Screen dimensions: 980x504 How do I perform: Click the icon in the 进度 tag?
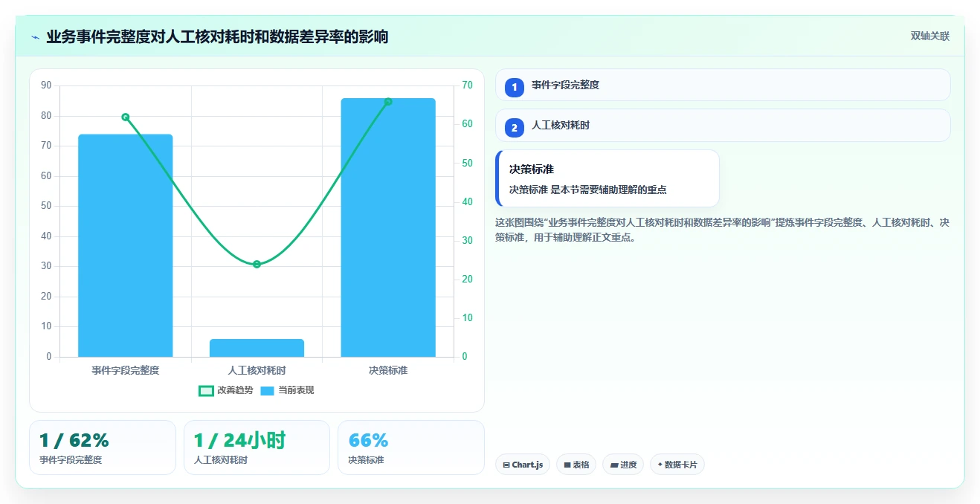[x=614, y=465]
